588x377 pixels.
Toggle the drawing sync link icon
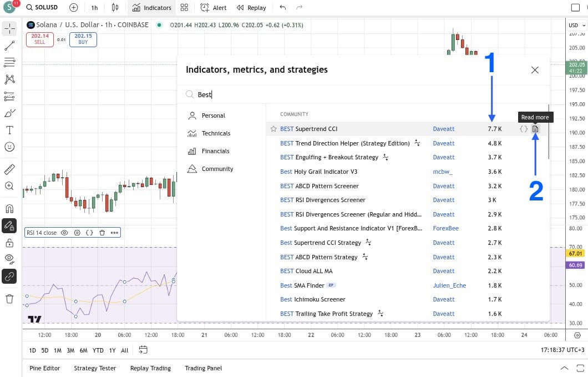pos(9,277)
